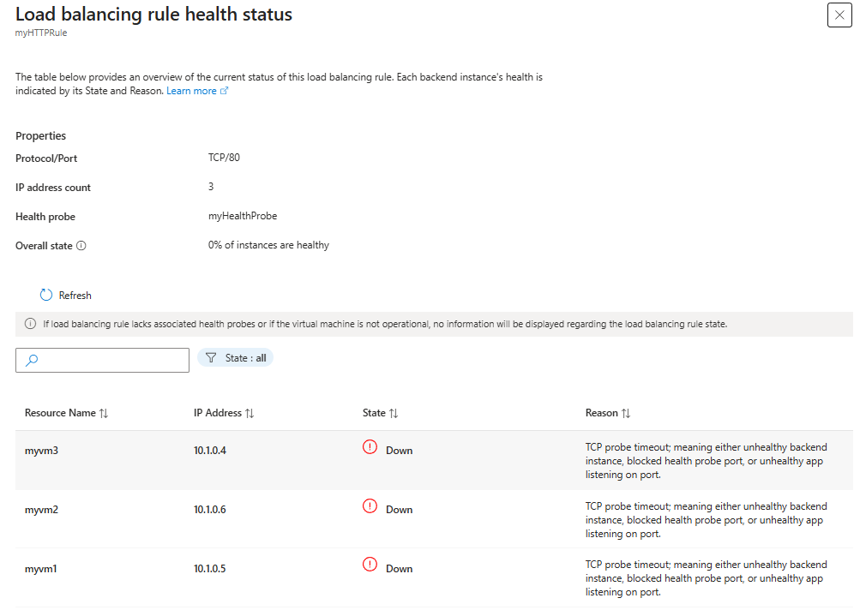
Task: Sort table by State column header
Action: coord(374,413)
